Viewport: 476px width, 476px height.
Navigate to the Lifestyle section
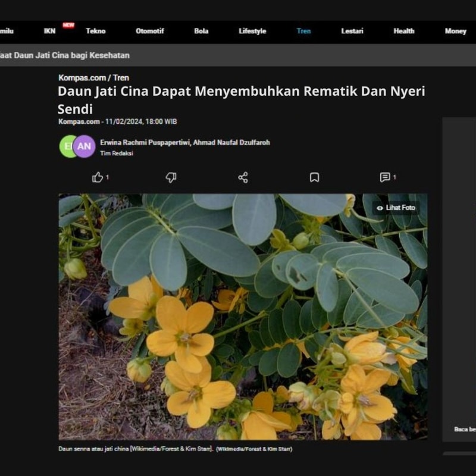point(252,31)
